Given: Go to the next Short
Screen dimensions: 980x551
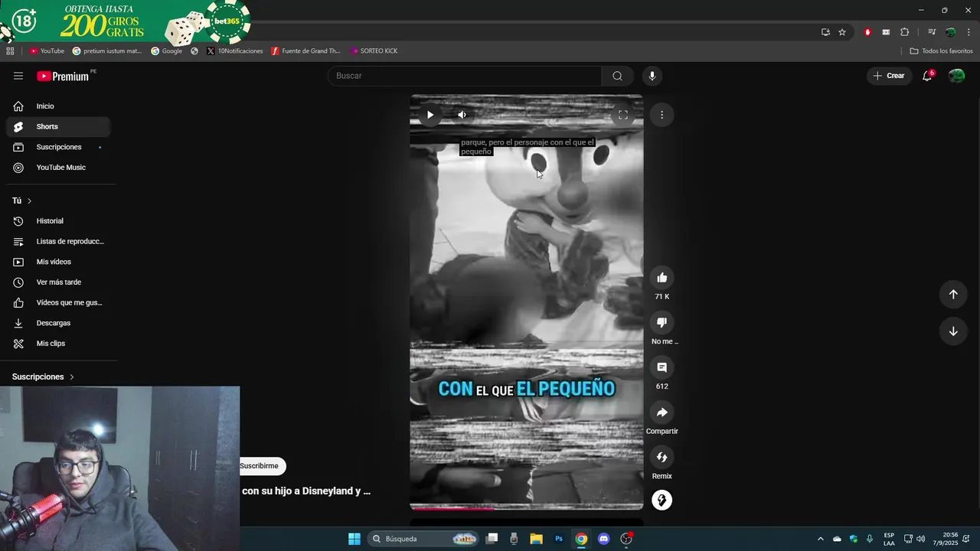Looking at the screenshot, I should [953, 331].
